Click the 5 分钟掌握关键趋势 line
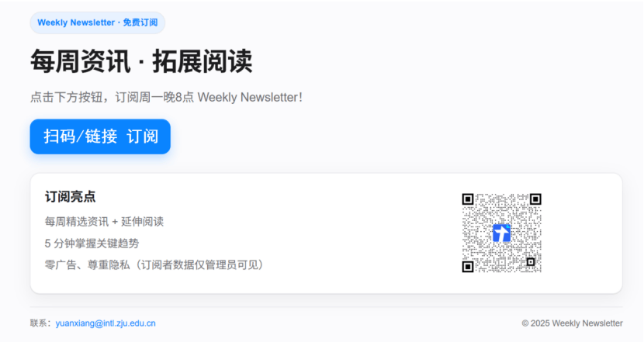The height and width of the screenshot is (342, 644). point(92,244)
